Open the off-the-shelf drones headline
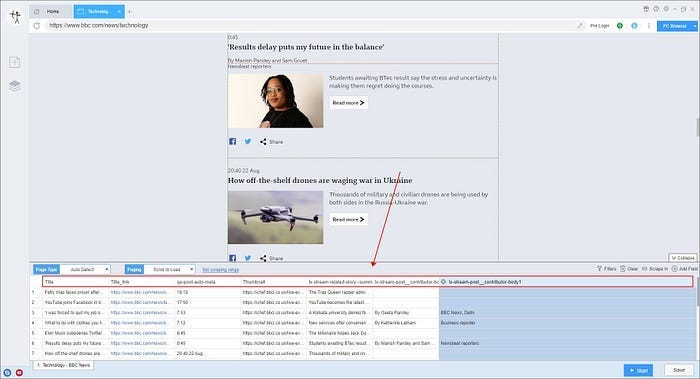Image resolution: width=700 pixels, height=379 pixels. 320,180
